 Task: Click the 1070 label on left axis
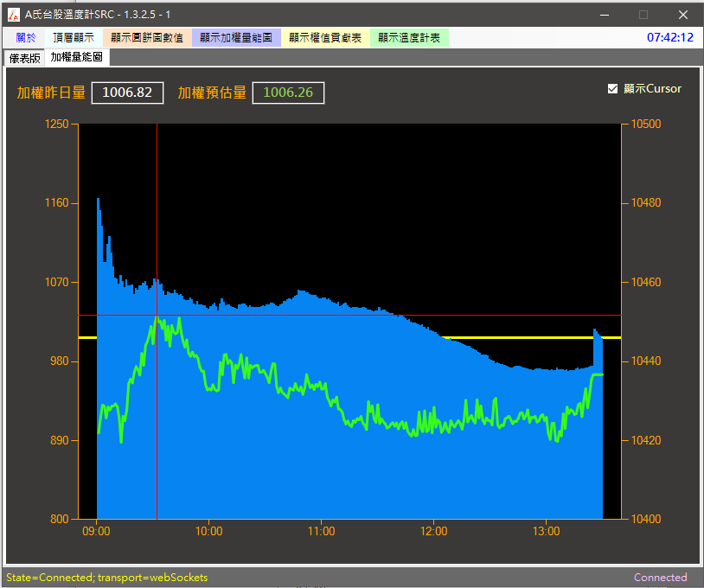click(56, 283)
